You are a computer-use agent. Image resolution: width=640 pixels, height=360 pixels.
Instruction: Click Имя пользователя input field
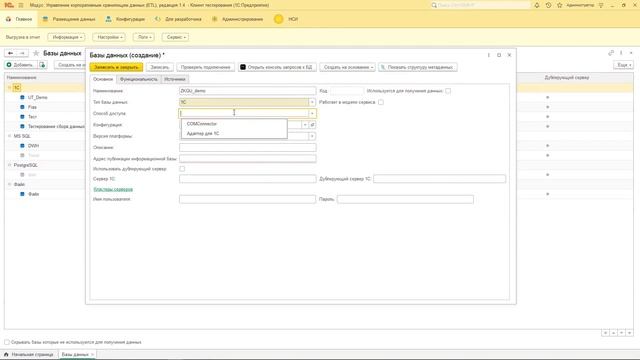coord(247,199)
